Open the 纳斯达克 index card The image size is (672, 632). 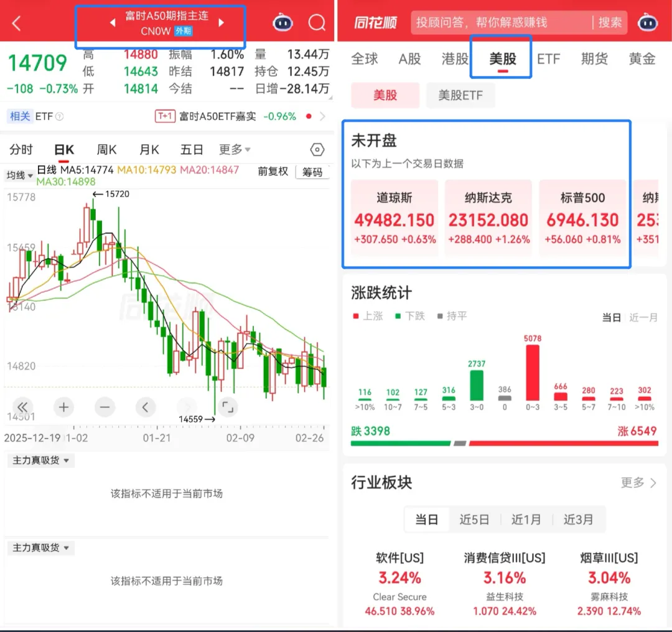[x=488, y=218]
